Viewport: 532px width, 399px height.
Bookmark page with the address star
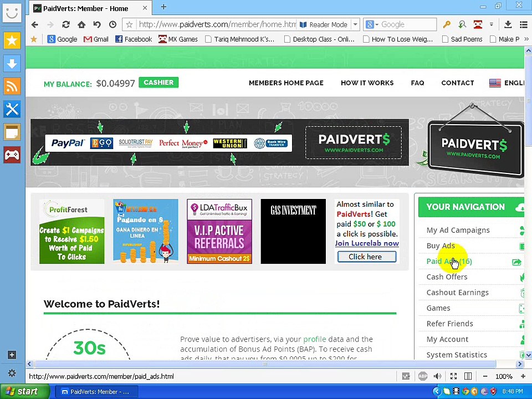pyautogui.click(x=129, y=24)
